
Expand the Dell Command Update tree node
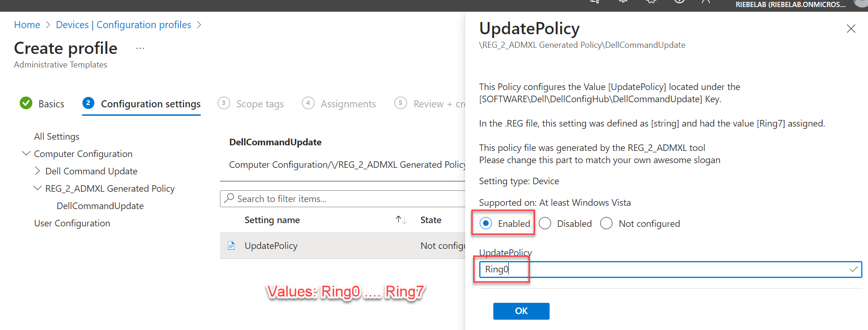coord(38,171)
